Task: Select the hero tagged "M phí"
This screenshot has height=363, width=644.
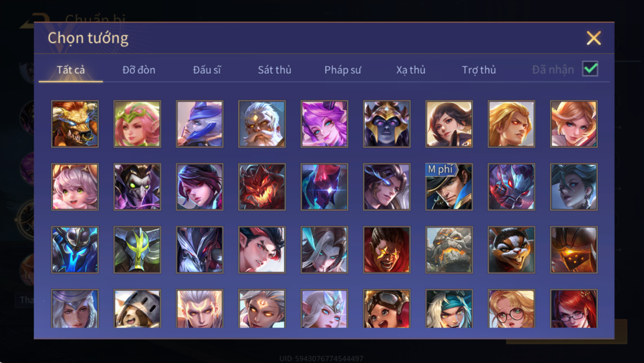Action: (x=449, y=186)
